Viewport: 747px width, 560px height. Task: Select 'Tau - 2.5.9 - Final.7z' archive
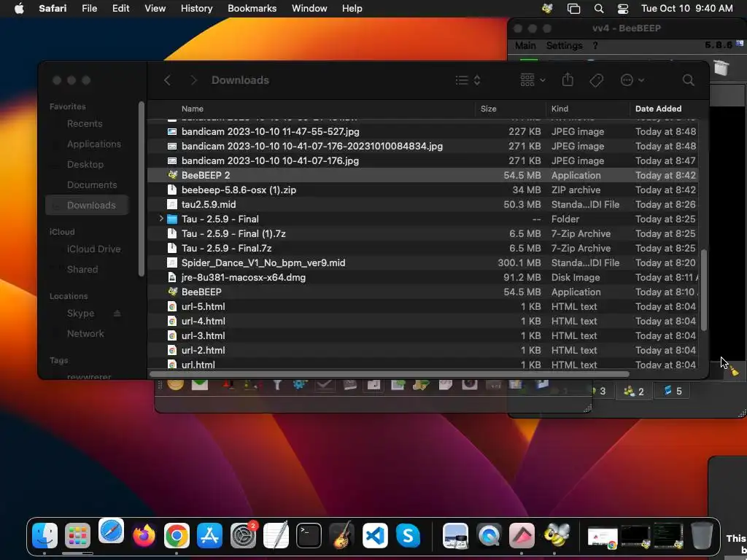click(x=422, y=248)
